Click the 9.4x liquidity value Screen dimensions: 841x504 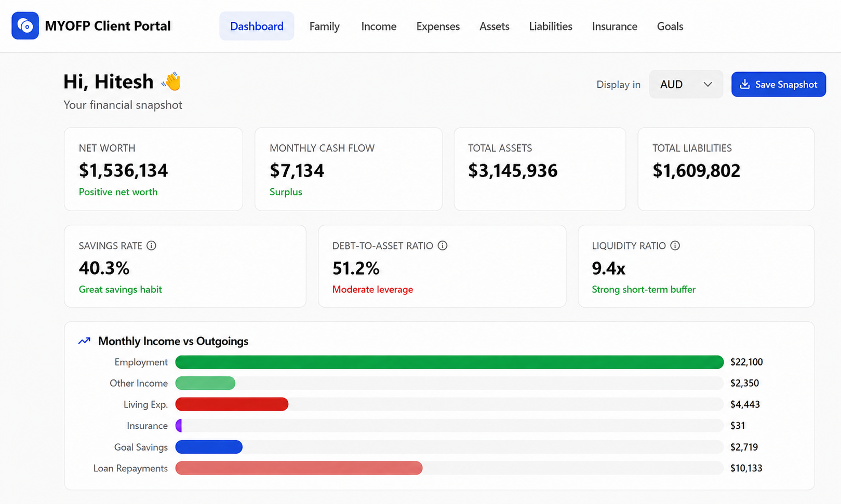(608, 268)
